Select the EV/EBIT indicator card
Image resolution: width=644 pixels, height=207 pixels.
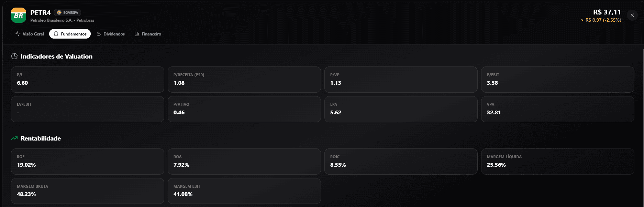(x=87, y=109)
